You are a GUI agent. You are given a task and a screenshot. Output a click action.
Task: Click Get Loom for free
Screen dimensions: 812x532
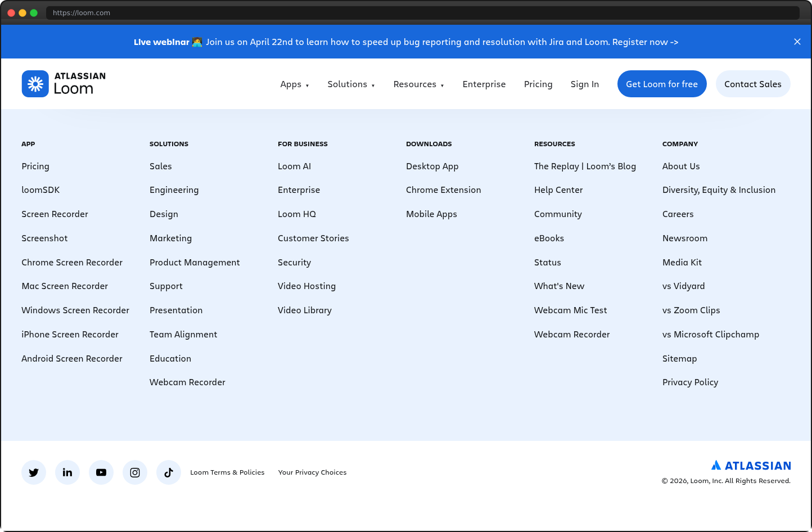click(x=662, y=84)
